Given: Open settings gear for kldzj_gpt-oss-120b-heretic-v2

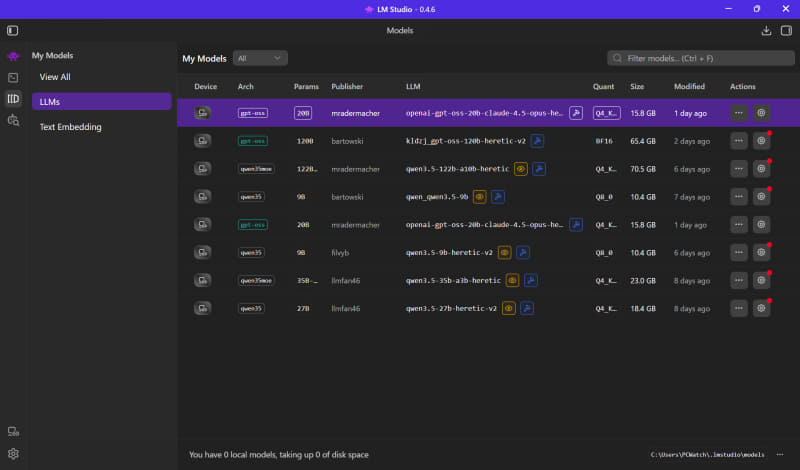Looking at the screenshot, I should 761,141.
